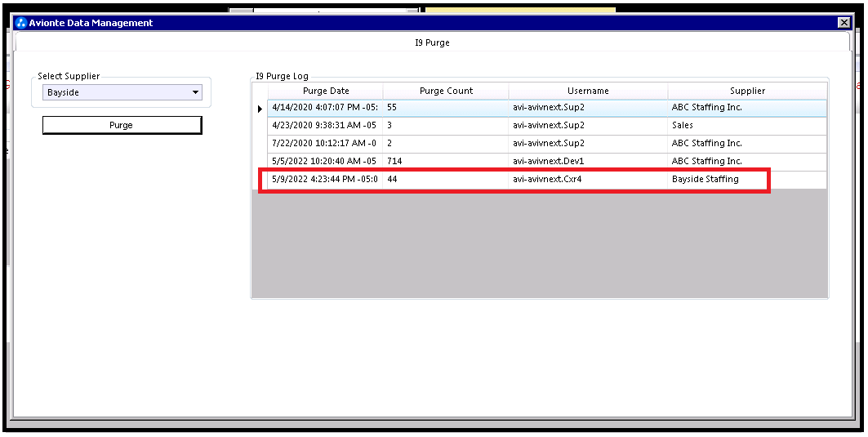Click username cell avi-avivnext.Cxr4

click(x=588, y=179)
